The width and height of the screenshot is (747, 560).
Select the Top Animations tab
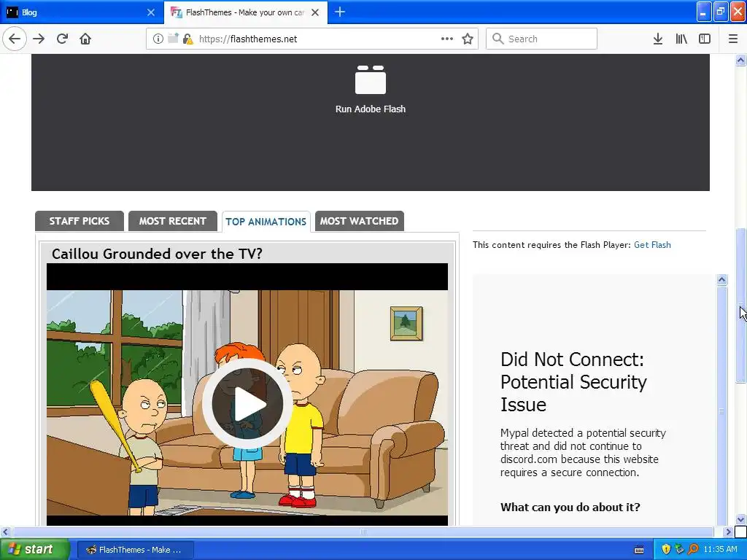tap(266, 222)
